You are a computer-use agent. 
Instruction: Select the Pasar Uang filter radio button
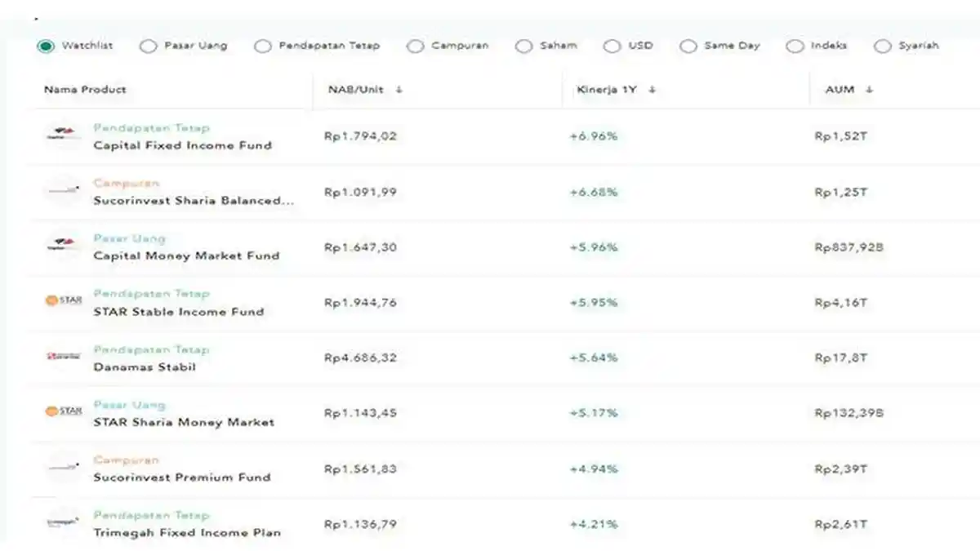[149, 47]
